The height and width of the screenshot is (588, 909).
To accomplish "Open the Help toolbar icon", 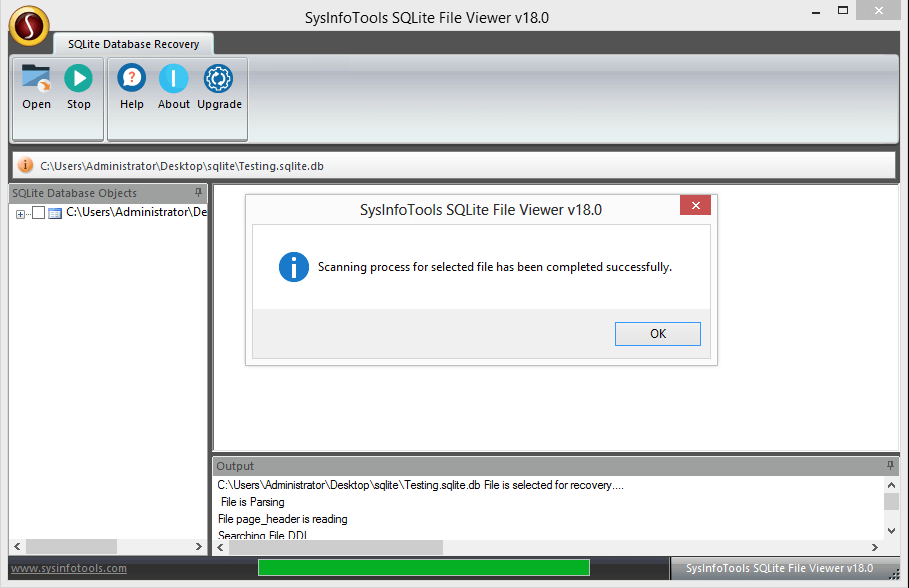I will [x=132, y=78].
